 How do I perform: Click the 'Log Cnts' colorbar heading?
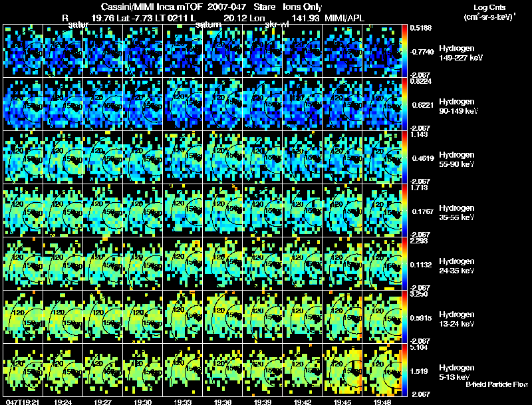[x=489, y=7]
